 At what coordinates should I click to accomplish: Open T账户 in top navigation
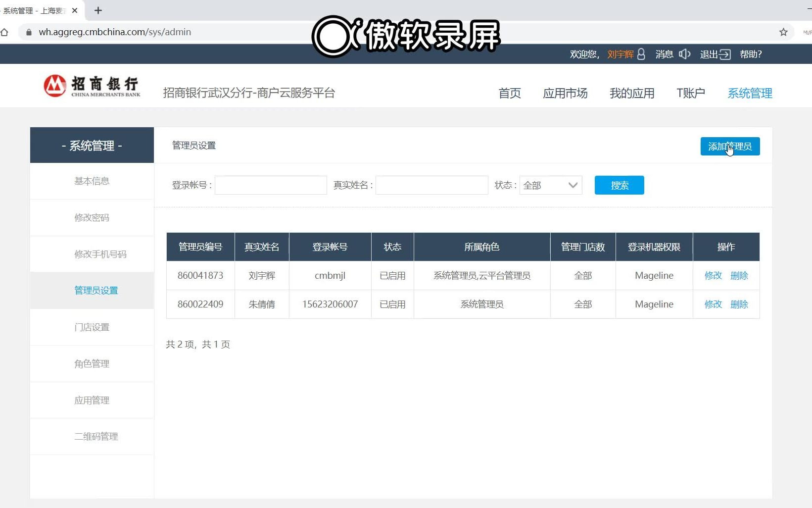(691, 93)
